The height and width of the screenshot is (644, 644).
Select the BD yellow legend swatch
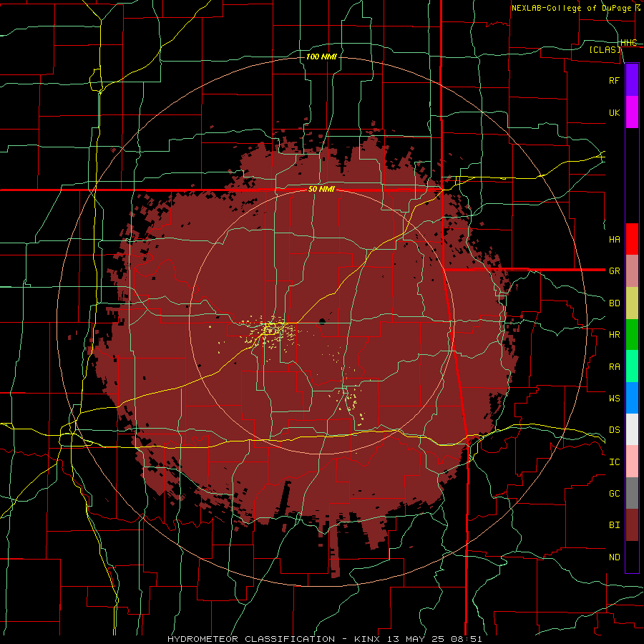(x=632, y=303)
